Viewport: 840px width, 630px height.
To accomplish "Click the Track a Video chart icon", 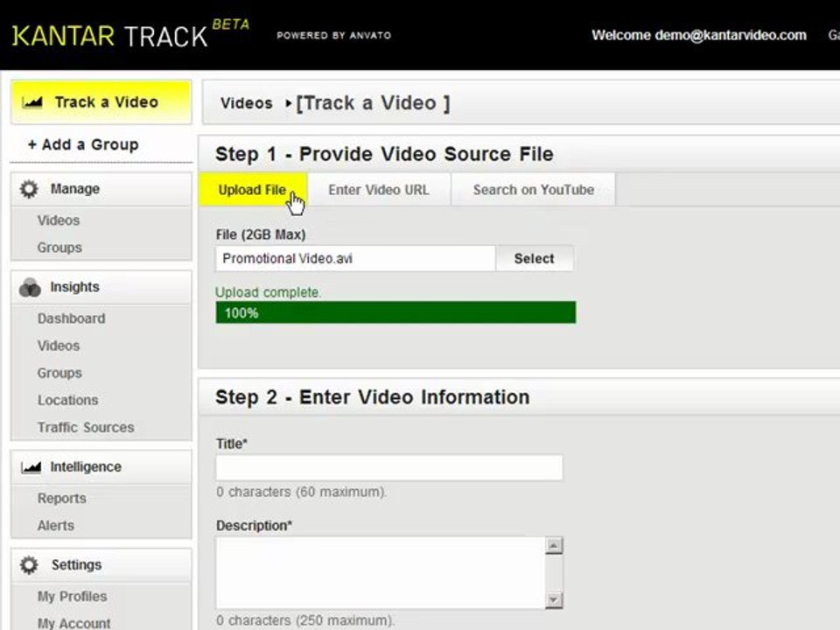I will (32, 102).
